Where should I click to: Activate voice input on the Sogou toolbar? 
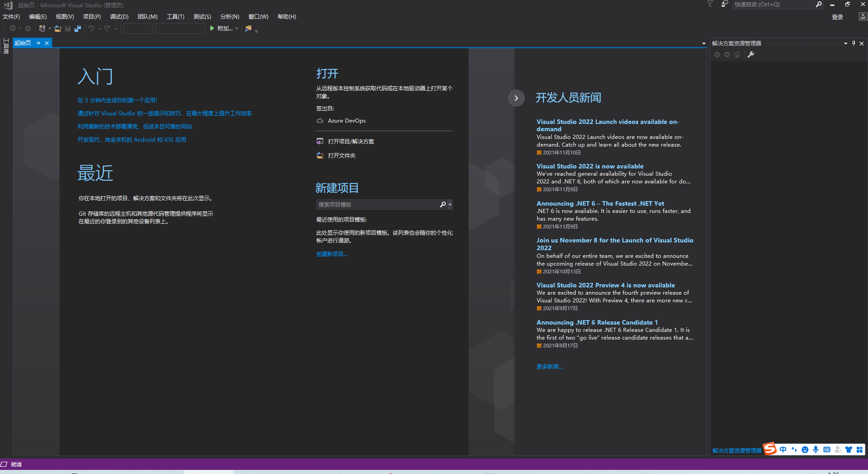point(816,449)
